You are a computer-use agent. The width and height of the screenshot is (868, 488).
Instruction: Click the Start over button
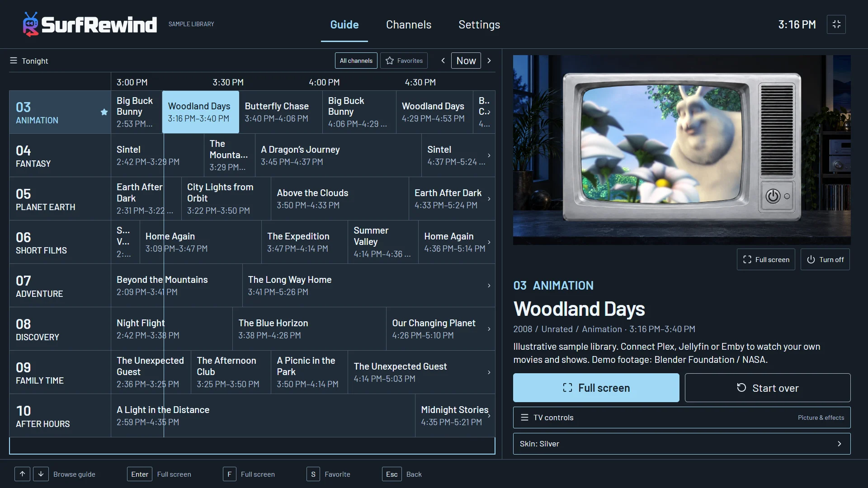[x=768, y=388]
